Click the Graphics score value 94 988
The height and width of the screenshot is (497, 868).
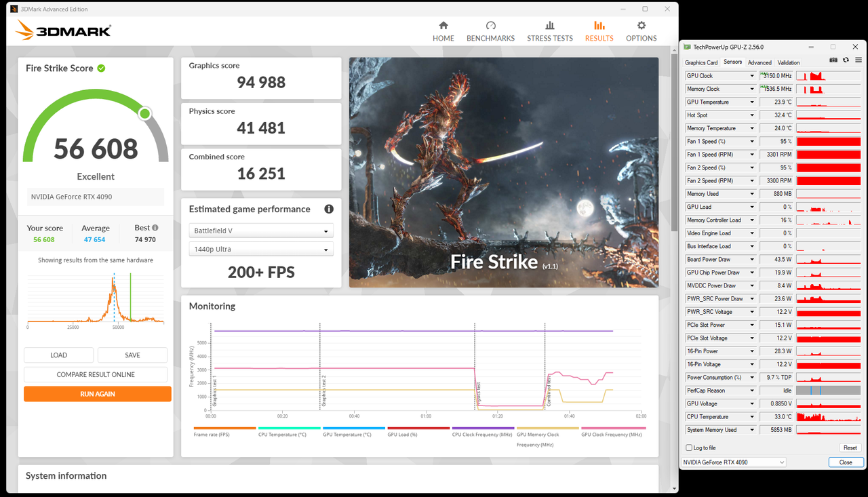pyautogui.click(x=261, y=83)
